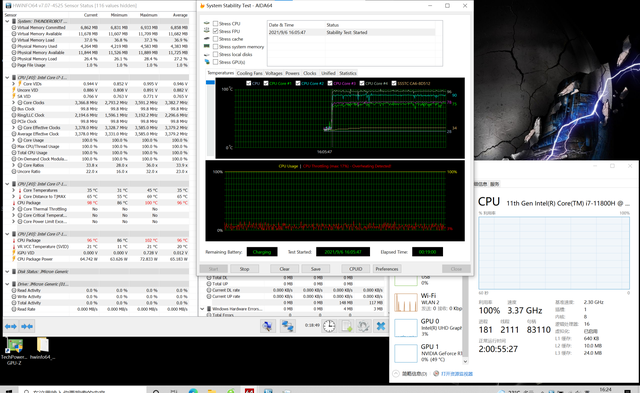Open resource monitor link in Task Manager

coord(456,373)
